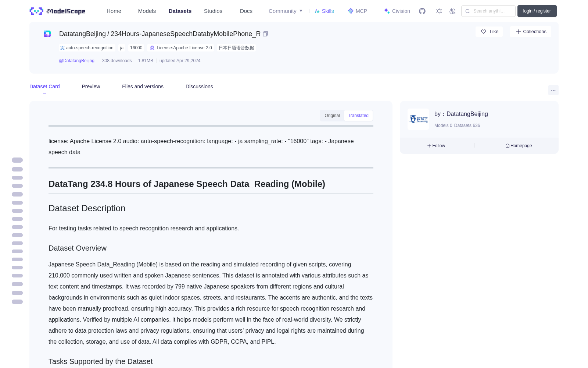Click the Skills link label
Viewport: 588px width, 368px height.
point(328,11)
